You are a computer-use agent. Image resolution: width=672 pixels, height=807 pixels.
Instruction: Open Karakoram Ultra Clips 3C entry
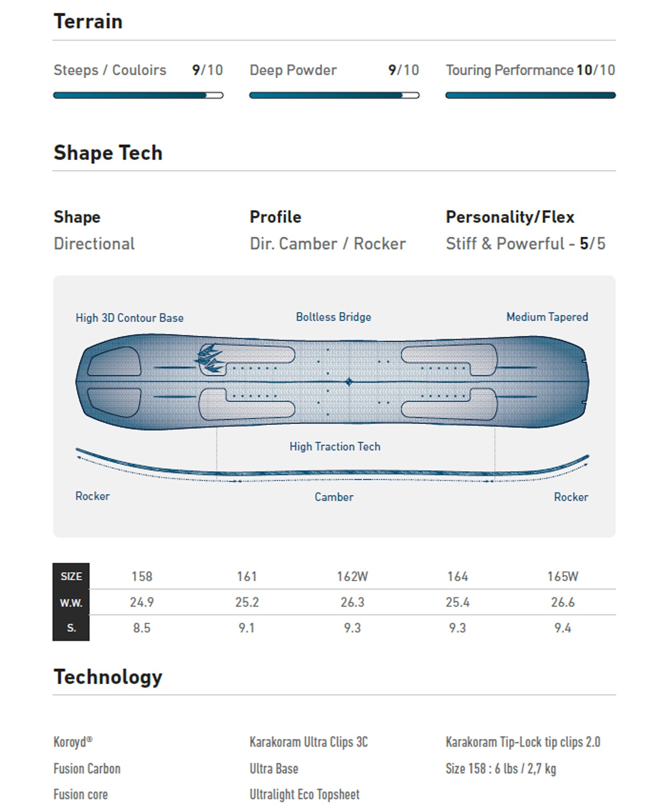[x=309, y=742]
